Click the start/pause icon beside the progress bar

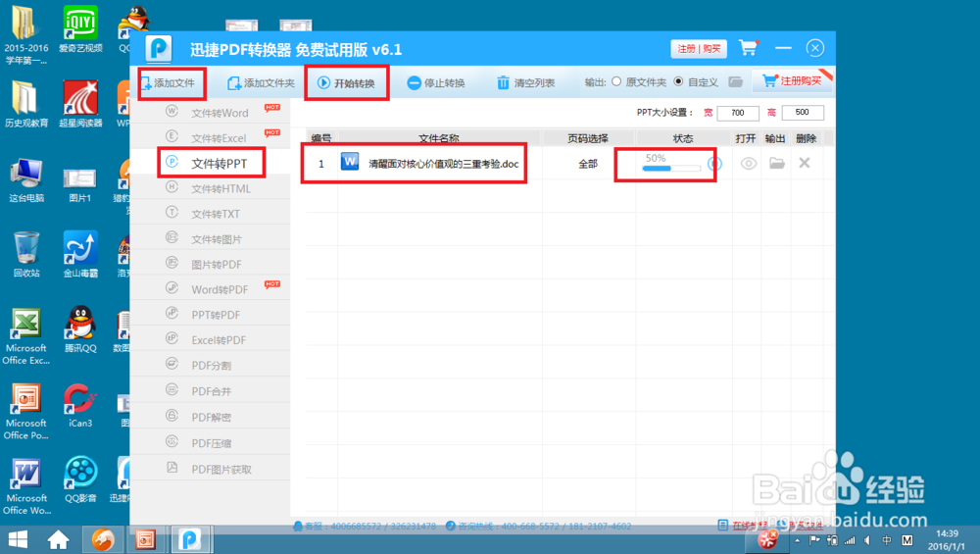point(714,163)
